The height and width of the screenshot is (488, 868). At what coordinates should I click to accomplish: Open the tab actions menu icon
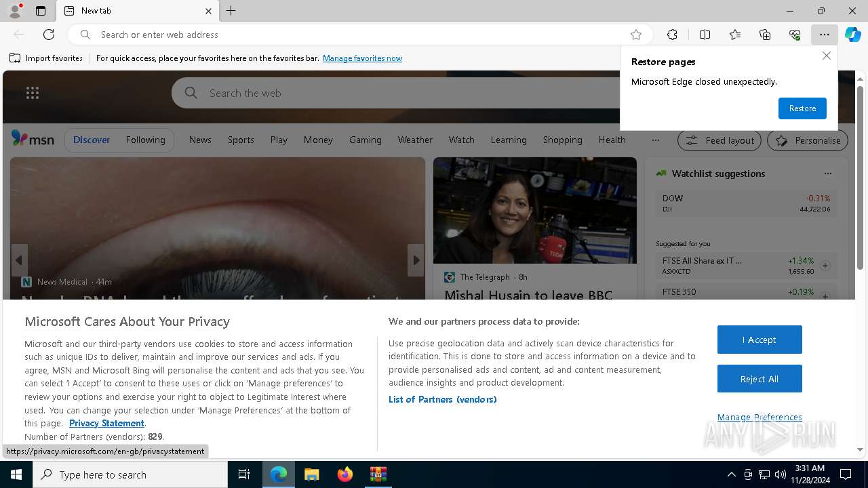tap(41, 11)
